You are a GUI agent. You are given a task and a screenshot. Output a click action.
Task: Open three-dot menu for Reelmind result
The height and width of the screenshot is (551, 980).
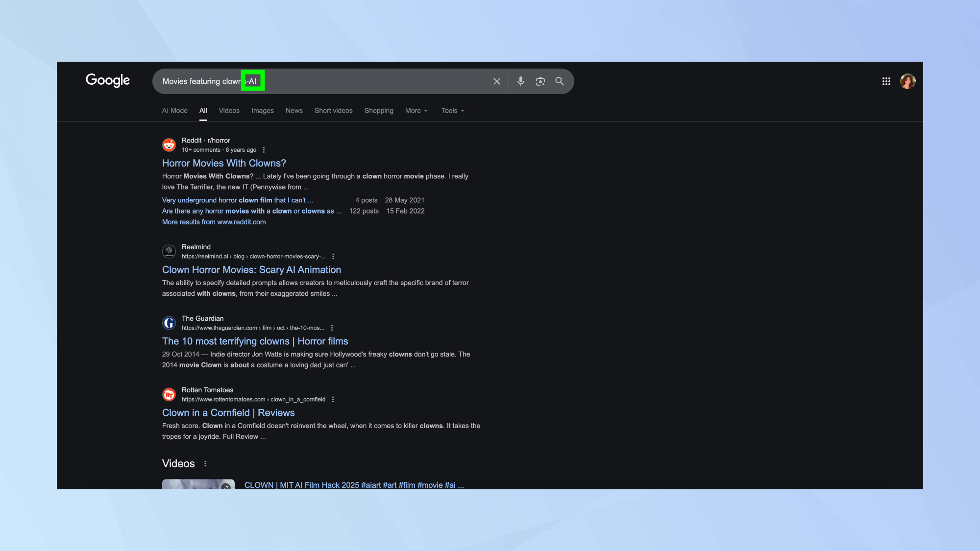(x=333, y=257)
